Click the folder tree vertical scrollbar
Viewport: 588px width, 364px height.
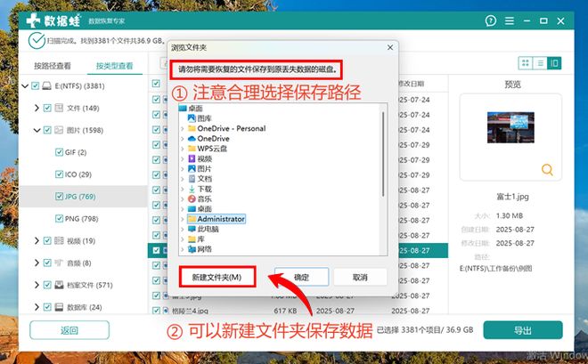pos(383,154)
